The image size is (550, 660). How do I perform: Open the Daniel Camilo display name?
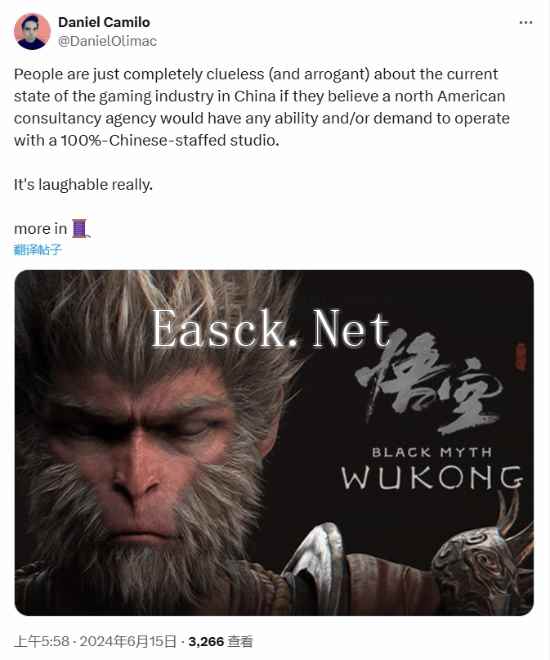coord(104,22)
